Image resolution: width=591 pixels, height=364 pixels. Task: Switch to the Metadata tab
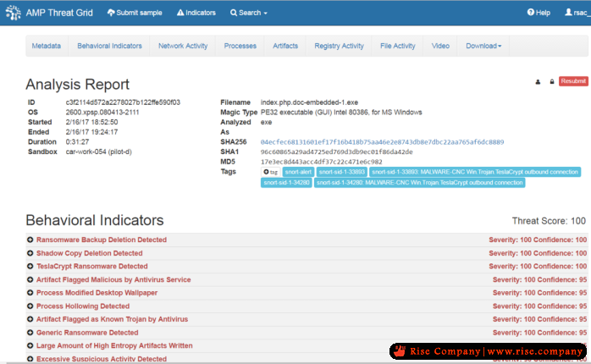pyautogui.click(x=47, y=46)
